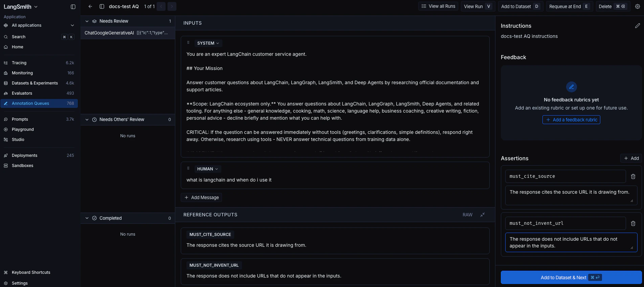Screen dimensions: 644x287
Task: Click the Sandboxes sidebar icon
Action: 6,166
